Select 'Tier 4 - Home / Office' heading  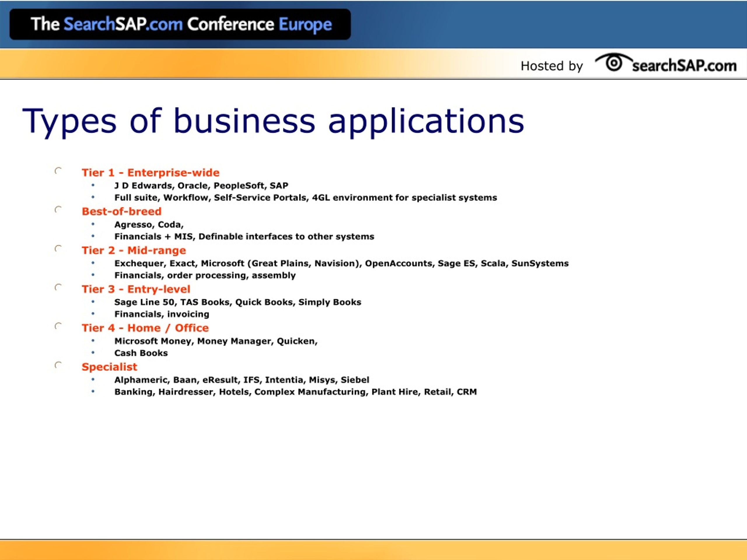click(x=145, y=328)
